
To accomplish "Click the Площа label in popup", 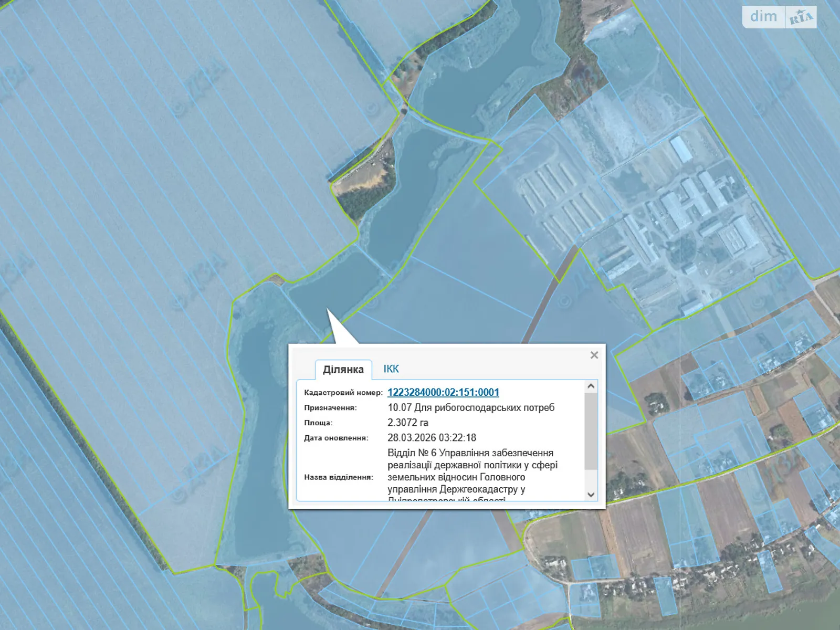I will tap(318, 423).
